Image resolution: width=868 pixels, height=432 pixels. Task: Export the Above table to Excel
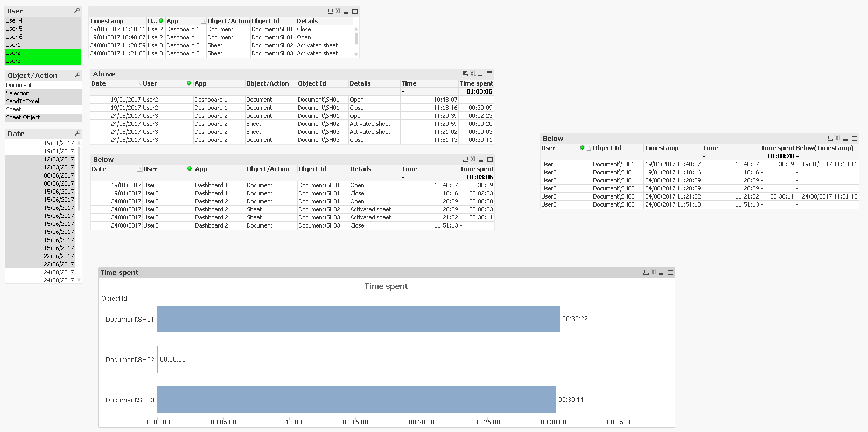[x=473, y=74]
